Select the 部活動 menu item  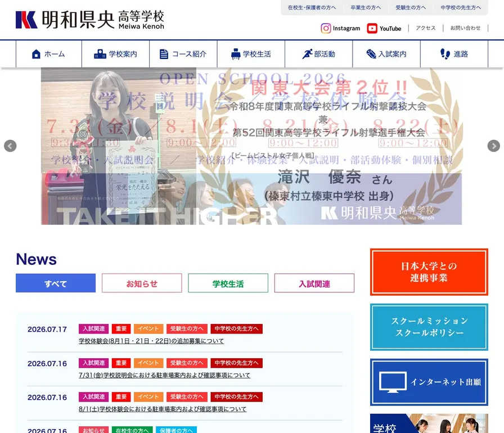click(319, 54)
